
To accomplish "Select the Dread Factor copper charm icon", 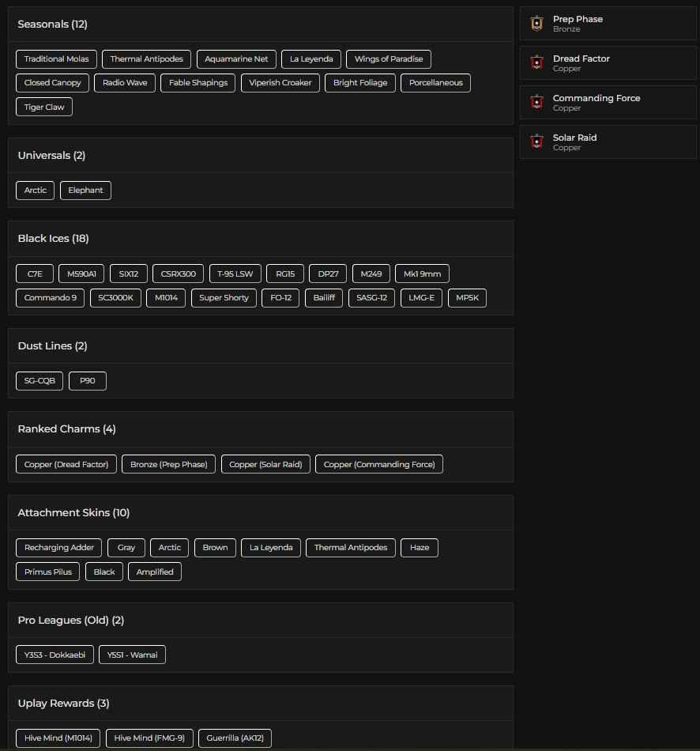I will pyautogui.click(x=536, y=62).
